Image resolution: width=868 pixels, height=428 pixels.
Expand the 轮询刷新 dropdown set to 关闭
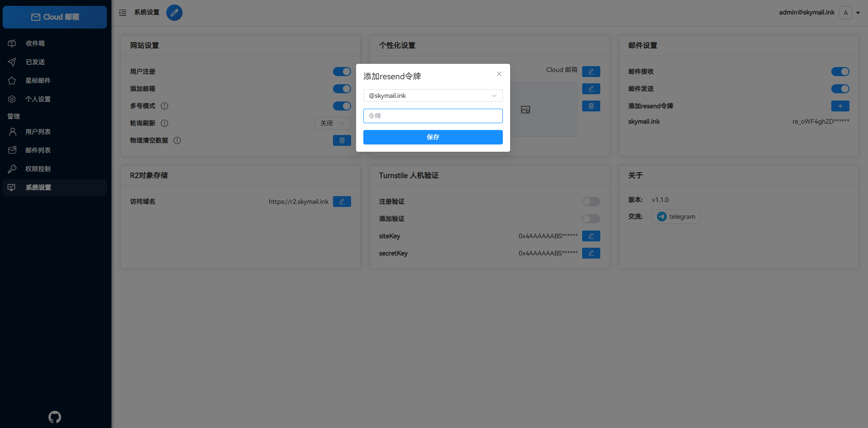tap(333, 123)
